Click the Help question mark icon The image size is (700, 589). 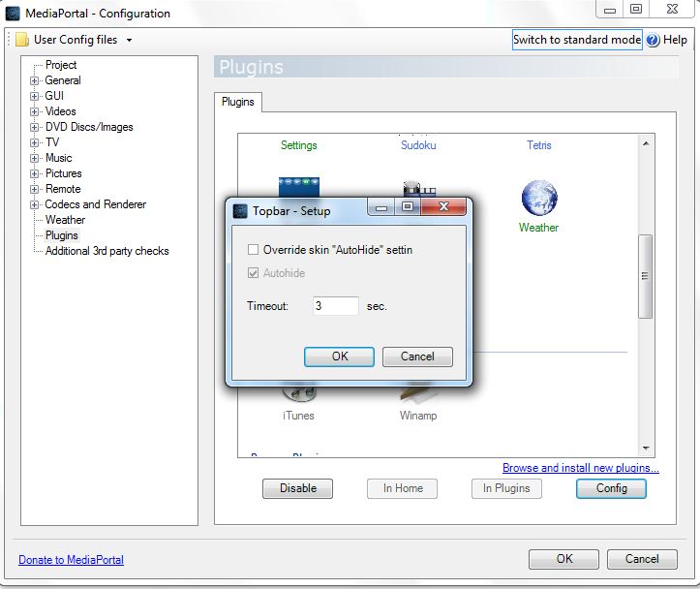[653, 40]
